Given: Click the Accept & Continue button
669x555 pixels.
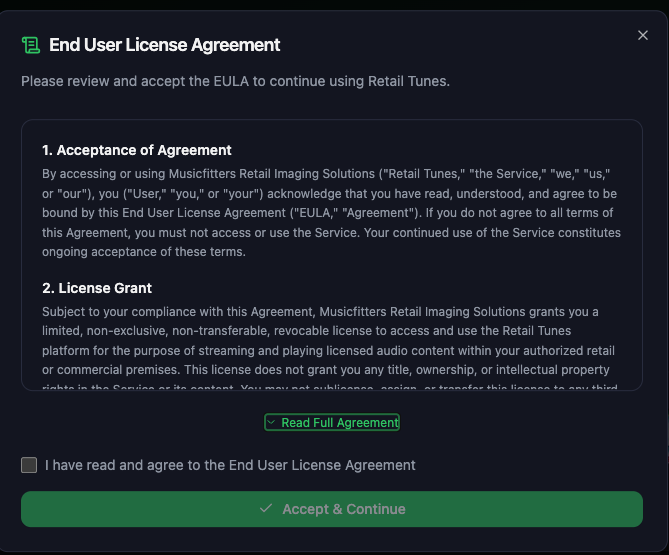Looking at the screenshot, I should [332, 509].
